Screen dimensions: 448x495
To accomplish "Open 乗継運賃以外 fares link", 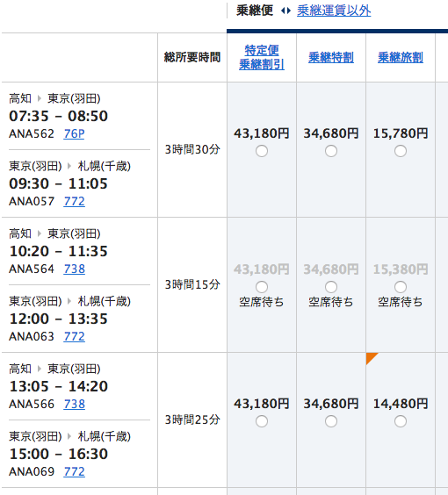I will pyautogui.click(x=334, y=11).
